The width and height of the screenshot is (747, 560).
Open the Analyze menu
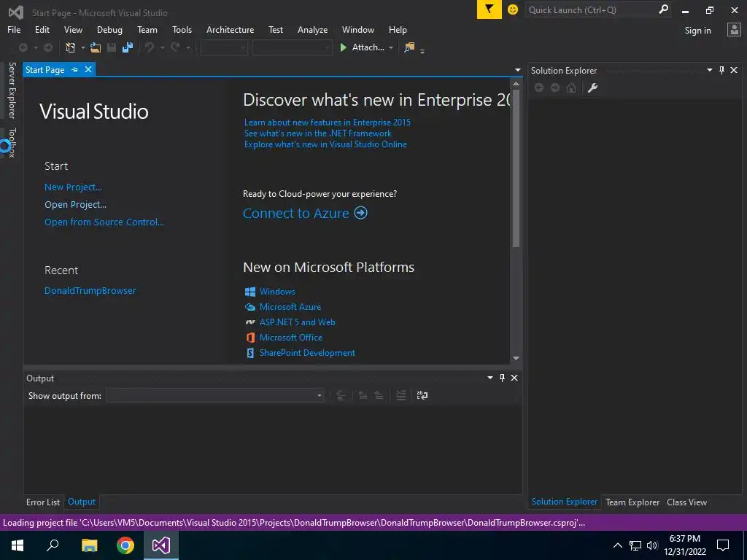(312, 30)
